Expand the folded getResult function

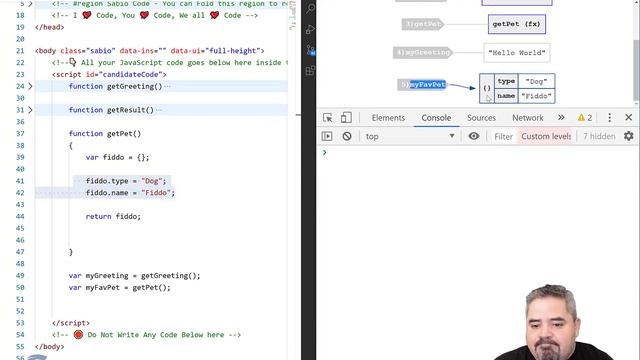click(x=30, y=110)
